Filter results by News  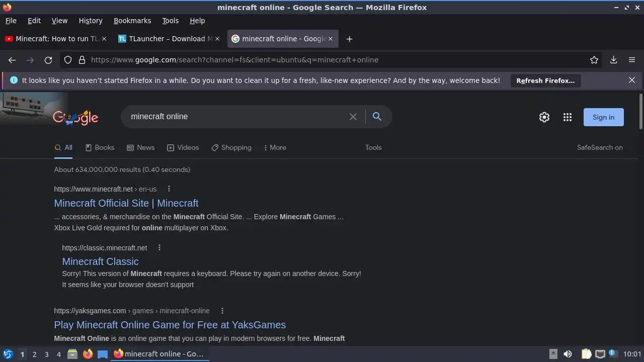140,147
